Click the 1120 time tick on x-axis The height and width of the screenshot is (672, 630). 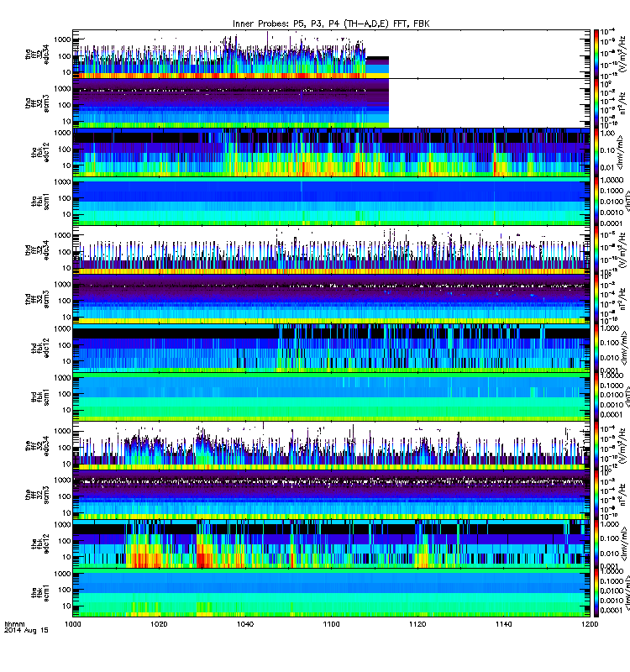417,624
